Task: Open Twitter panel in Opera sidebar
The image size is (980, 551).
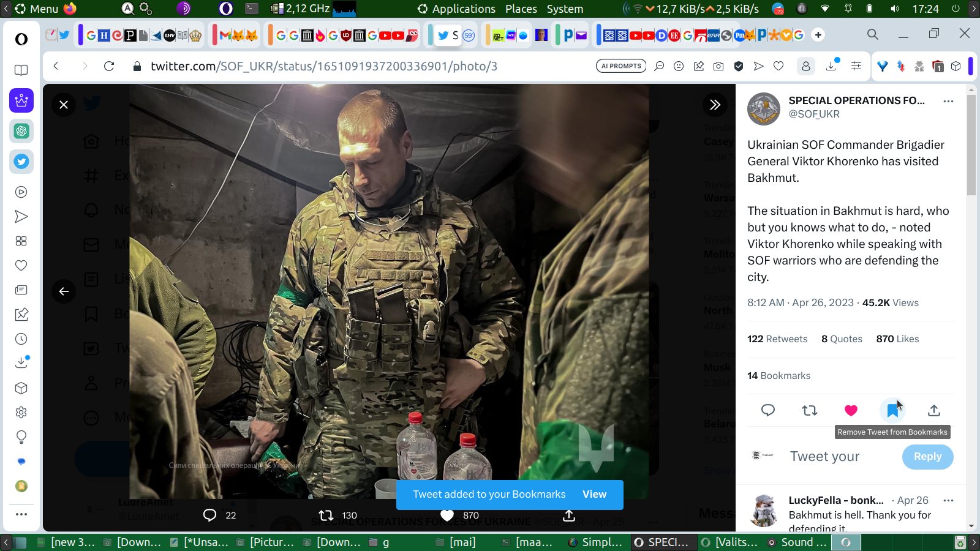Action: [x=21, y=162]
